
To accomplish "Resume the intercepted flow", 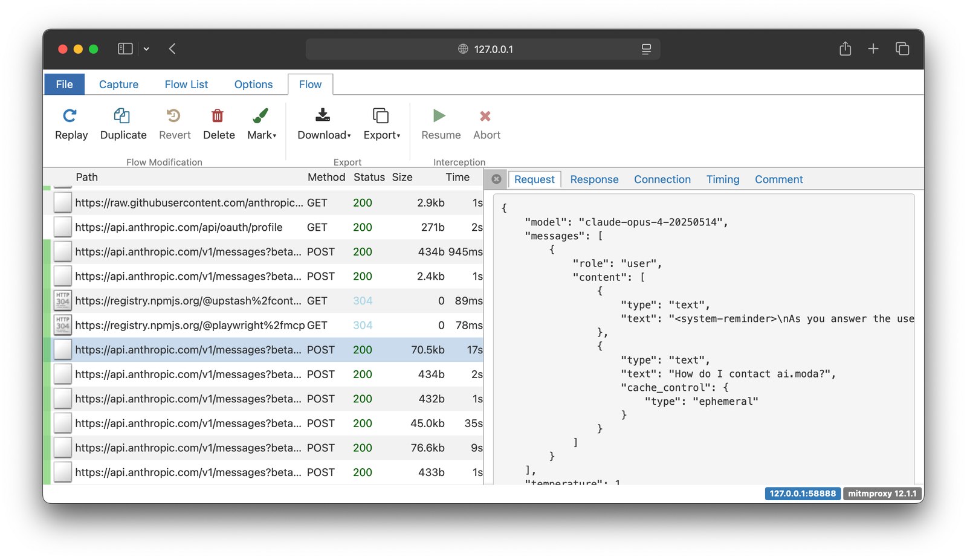I will pyautogui.click(x=439, y=124).
